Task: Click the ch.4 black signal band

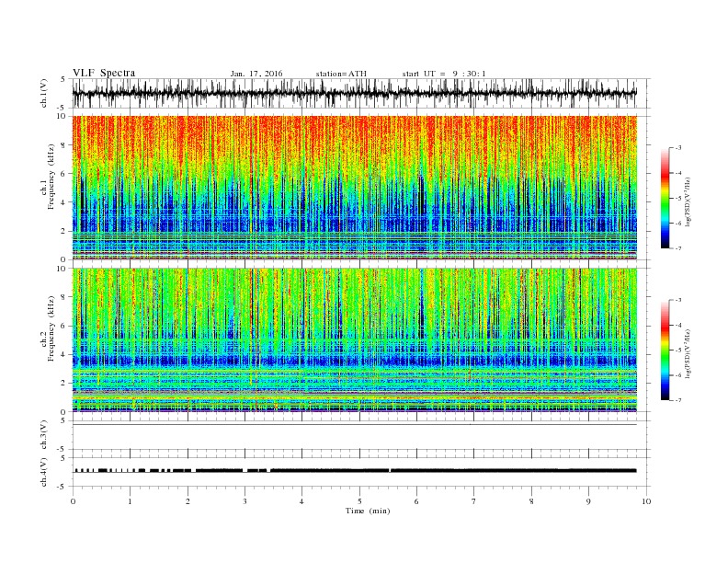Action: coord(355,471)
